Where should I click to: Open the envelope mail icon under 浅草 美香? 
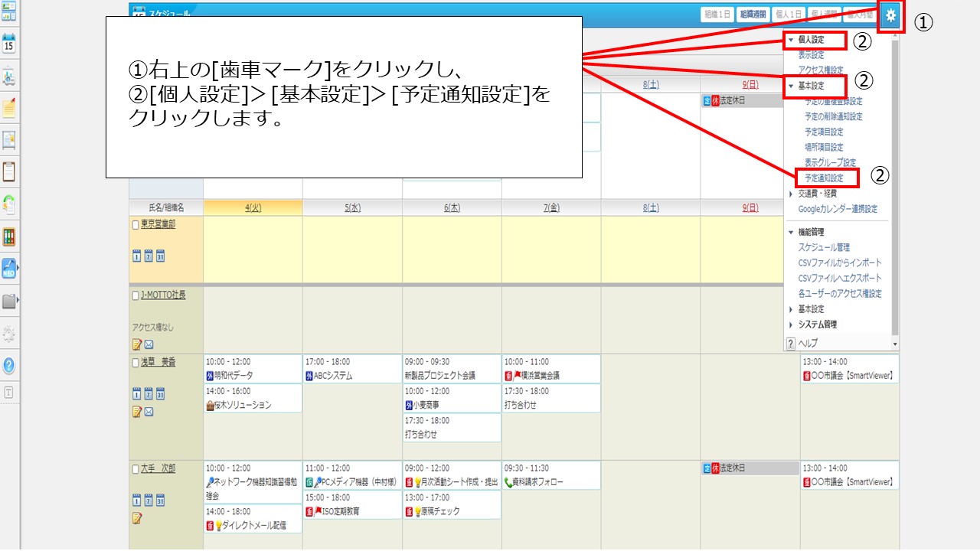tap(149, 412)
